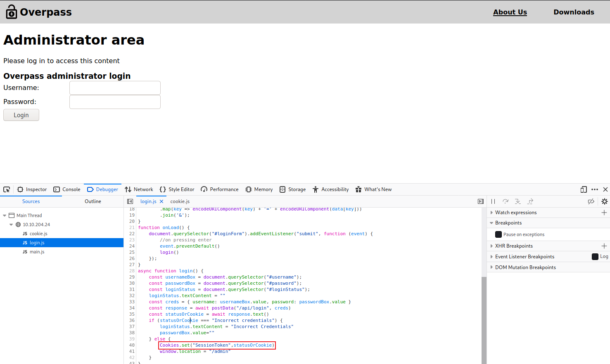Click the Login button
The height and width of the screenshot is (364, 610).
point(21,115)
